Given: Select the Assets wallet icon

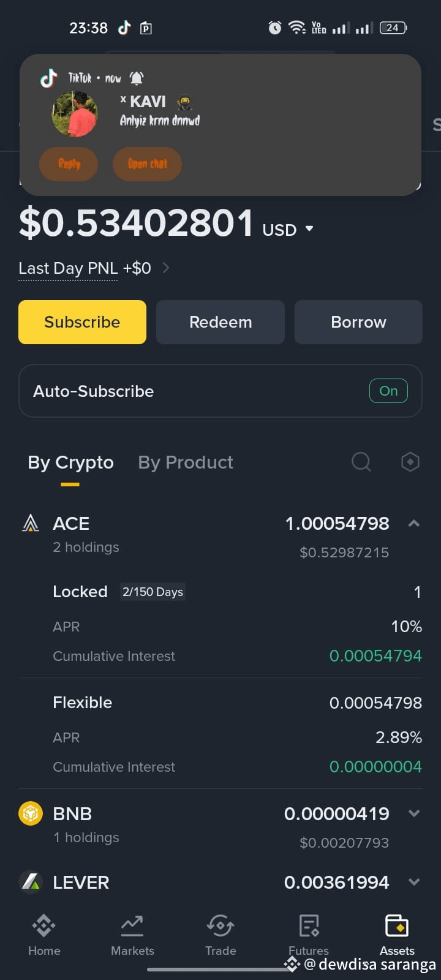Looking at the screenshot, I should [397, 925].
